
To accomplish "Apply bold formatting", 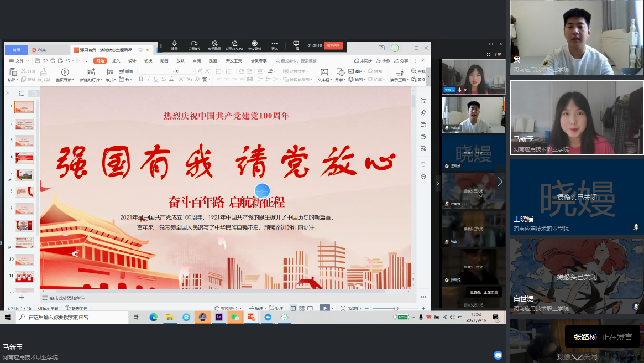I will pos(141,80).
